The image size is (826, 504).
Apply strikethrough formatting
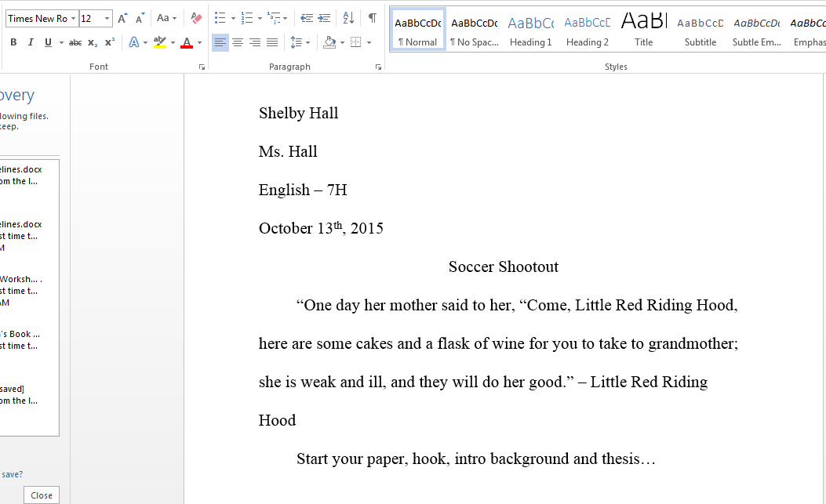pyautogui.click(x=75, y=42)
